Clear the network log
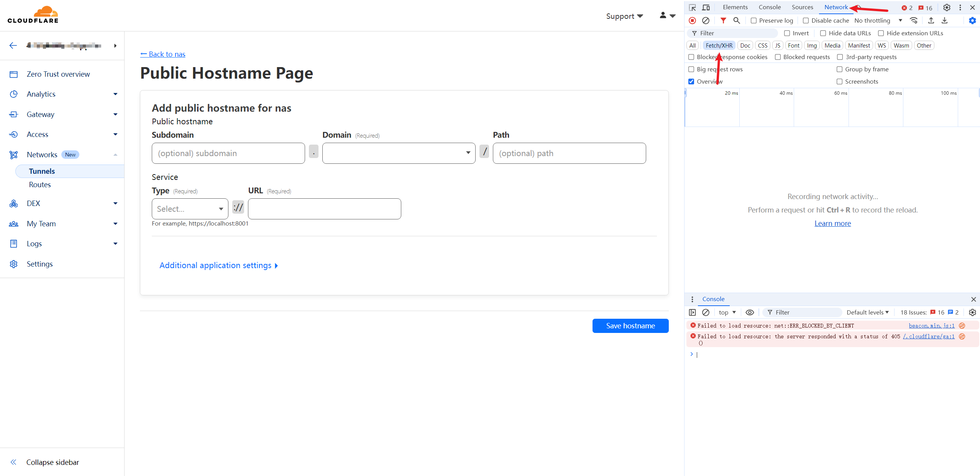980x476 pixels. [706, 20]
